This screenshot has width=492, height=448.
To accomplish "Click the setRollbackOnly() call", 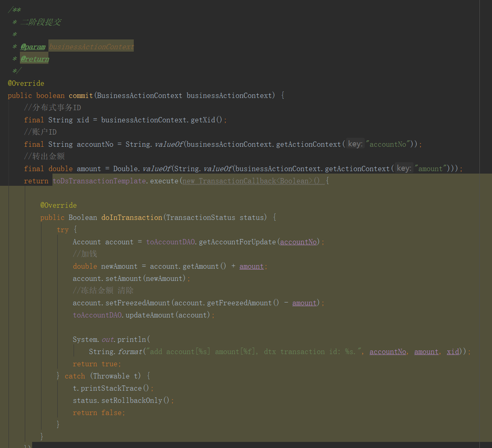I will [x=136, y=400].
